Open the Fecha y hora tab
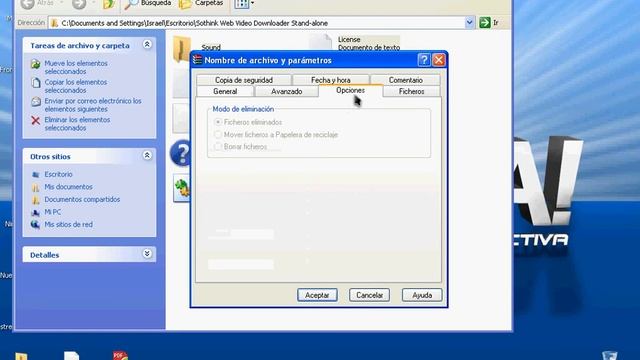This screenshot has width=640, height=360. [x=331, y=80]
